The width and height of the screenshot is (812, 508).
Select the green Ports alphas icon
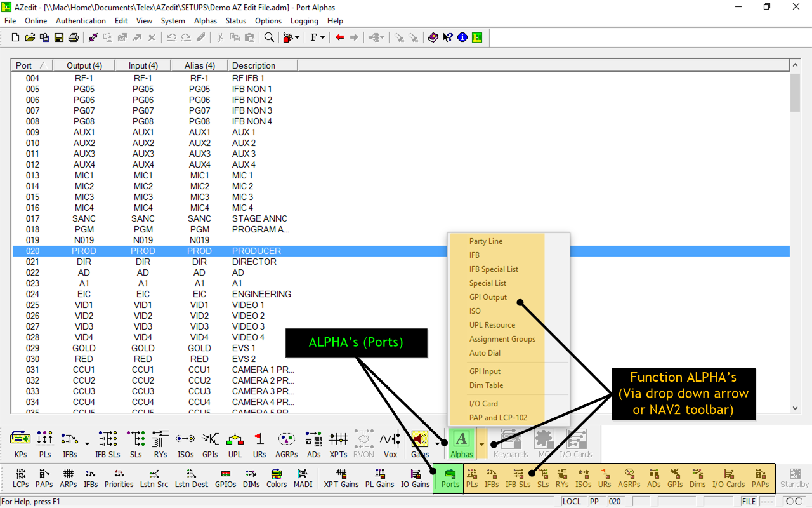[x=450, y=478]
